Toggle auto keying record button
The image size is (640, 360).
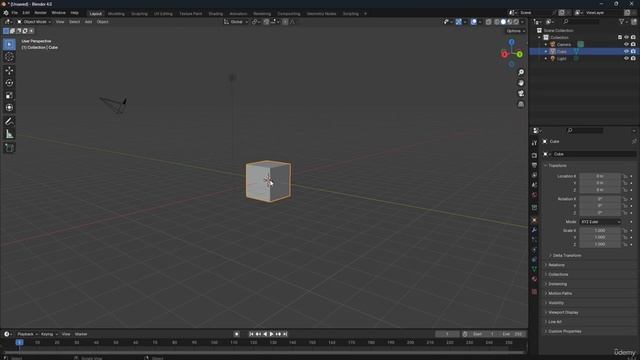tap(236, 334)
